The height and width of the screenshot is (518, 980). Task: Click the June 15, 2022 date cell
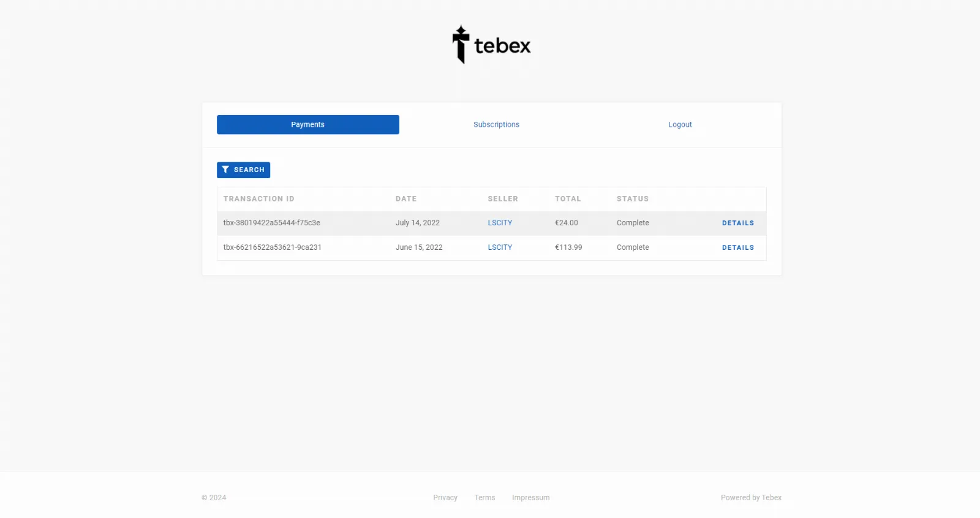pos(419,247)
